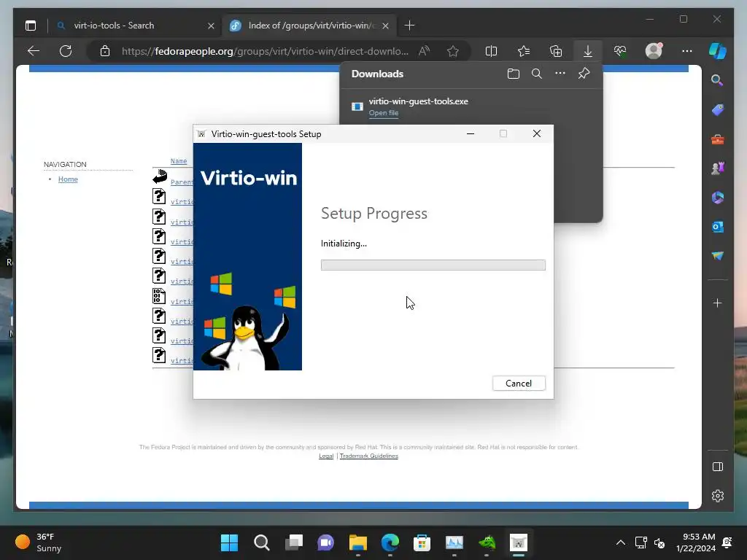The width and height of the screenshot is (747, 560).
Task: Click the setup progress bar
Action: pos(433,265)
